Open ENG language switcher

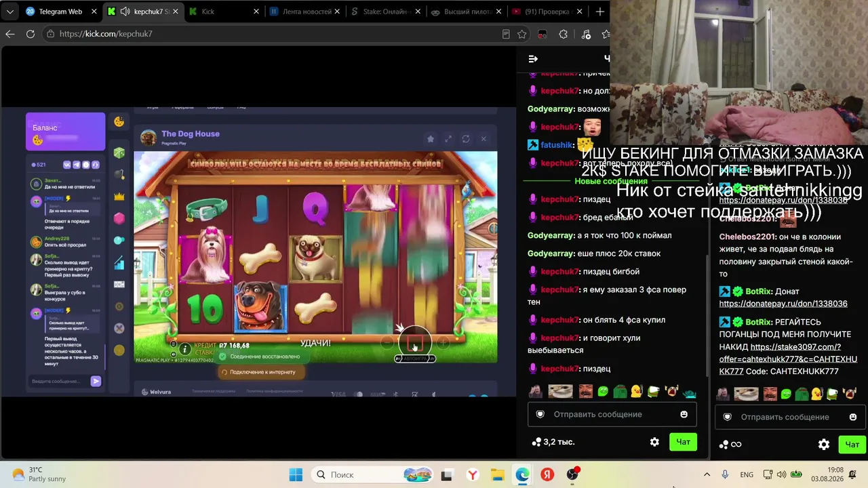[746, 474]
